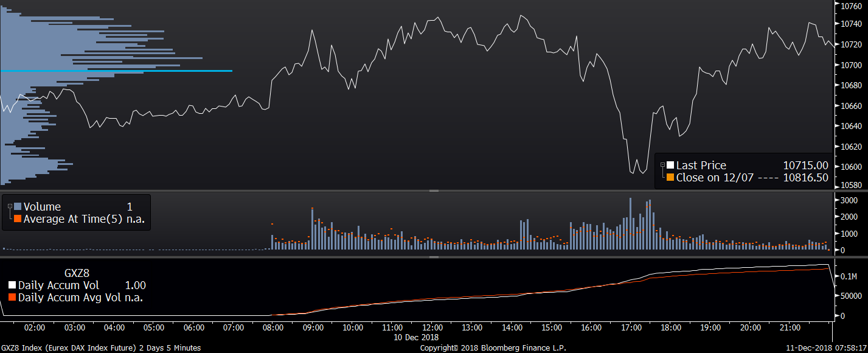
Task: Click the 09:00 time axis label
Action: [313, 327]
